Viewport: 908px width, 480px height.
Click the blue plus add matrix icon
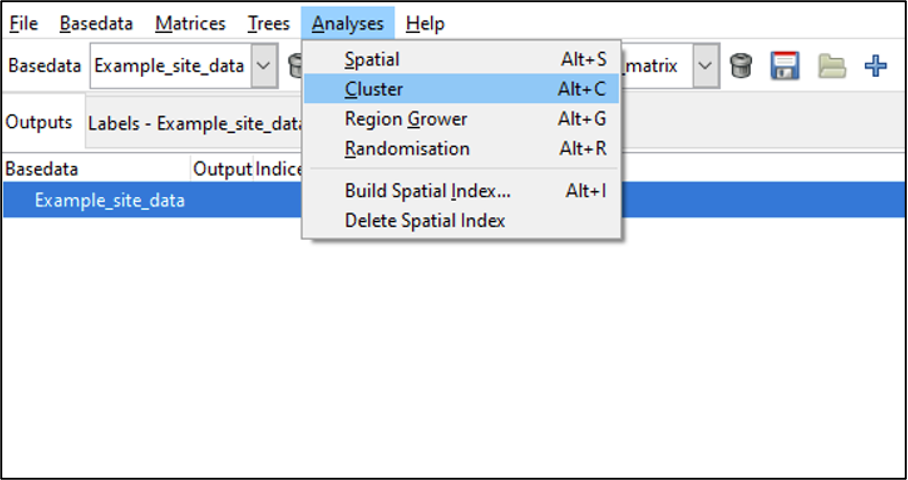[876, 67]
